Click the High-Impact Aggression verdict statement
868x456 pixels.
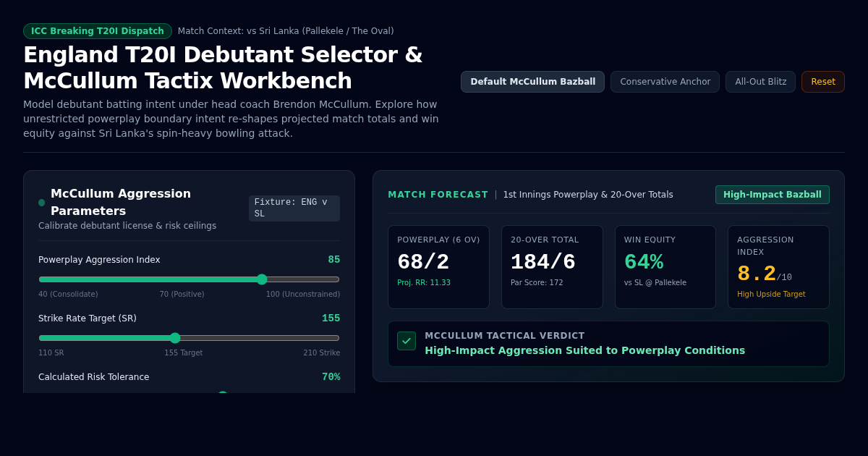[x=584, y=350]
